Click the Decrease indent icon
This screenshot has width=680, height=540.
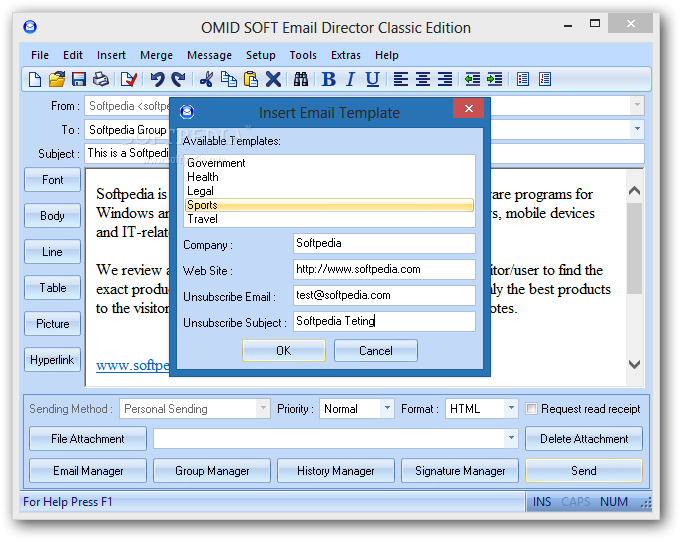[472, 79]
